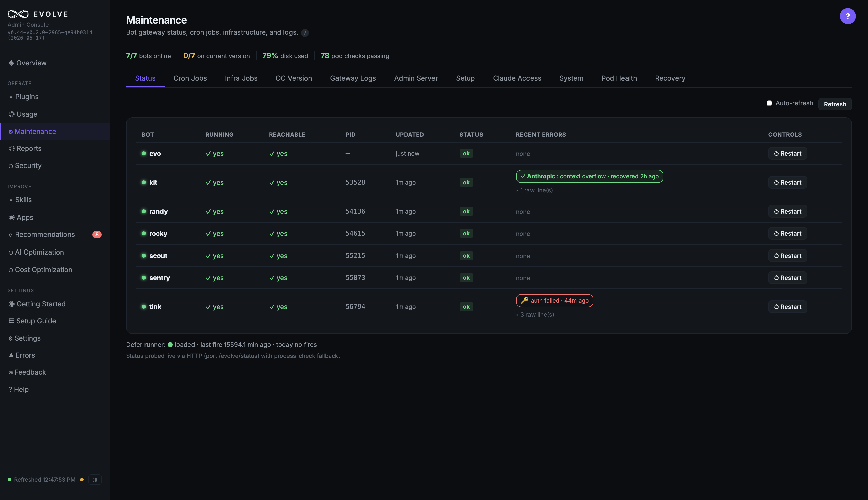Open Skills in the sidebar
This screenshot has height=500, width=868.
click(55, 200)
